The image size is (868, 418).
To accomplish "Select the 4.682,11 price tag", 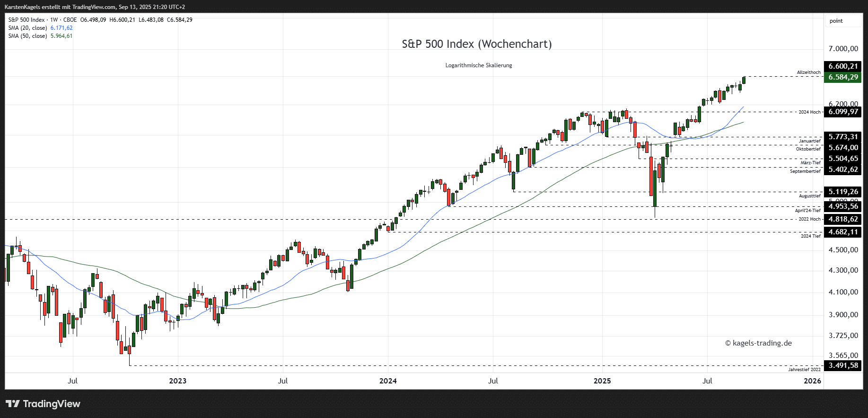I will (x=843, y=232).
